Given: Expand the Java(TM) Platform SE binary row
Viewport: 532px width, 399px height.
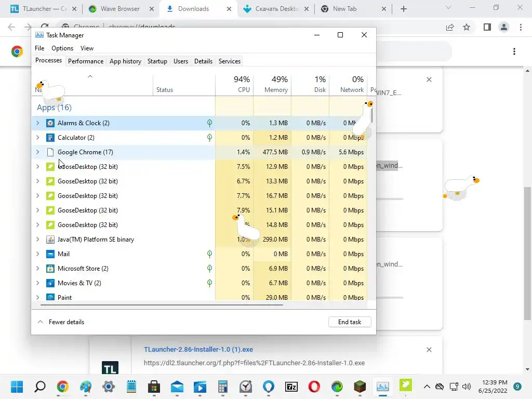Looking at the screenshot, I should tap(37, 240).
